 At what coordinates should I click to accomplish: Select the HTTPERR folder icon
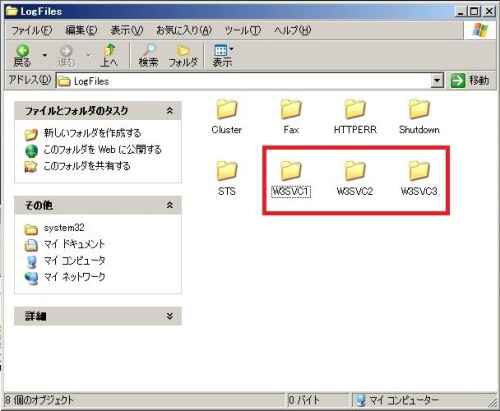355,109
